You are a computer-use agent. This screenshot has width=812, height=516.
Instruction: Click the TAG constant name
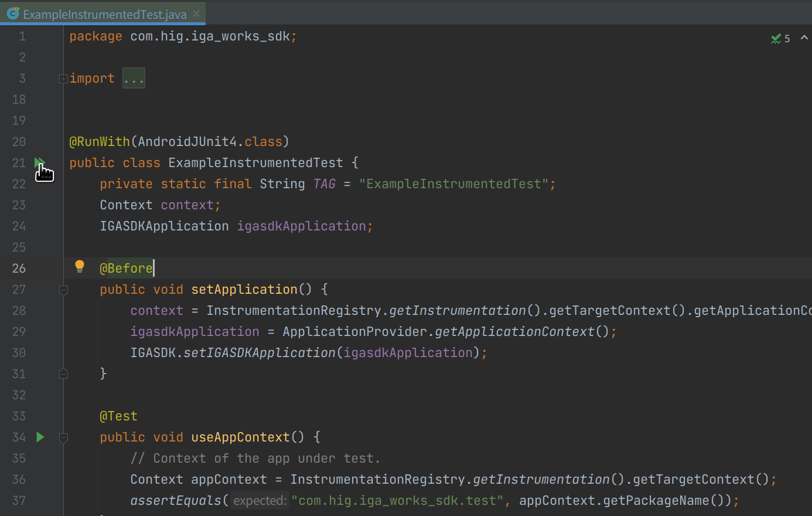coord(325,184)
